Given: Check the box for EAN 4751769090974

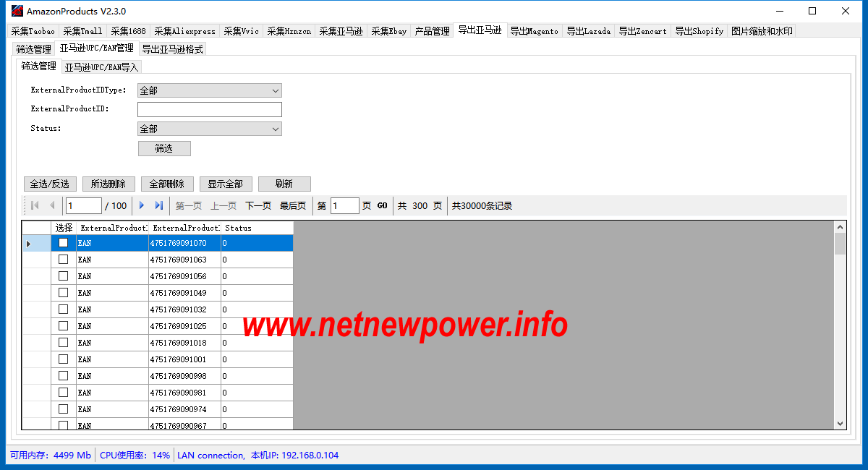Looking at the screenshot, I should tap(64, 409).
